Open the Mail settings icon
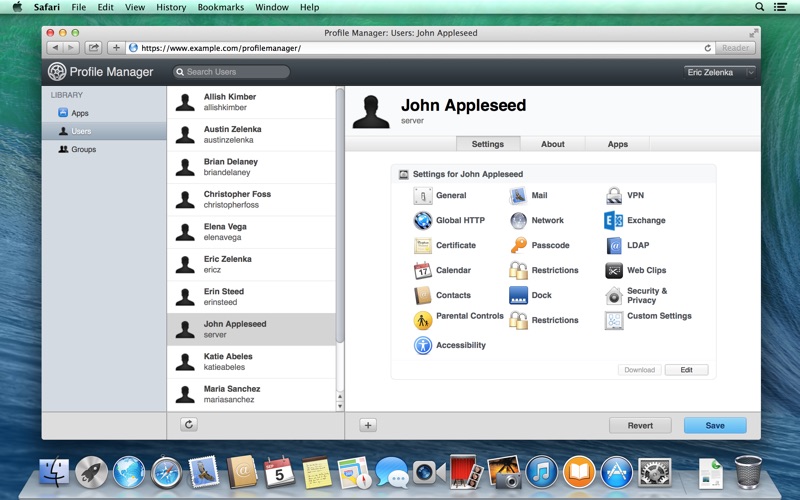800x500 pixels. [x=518, y=196]
